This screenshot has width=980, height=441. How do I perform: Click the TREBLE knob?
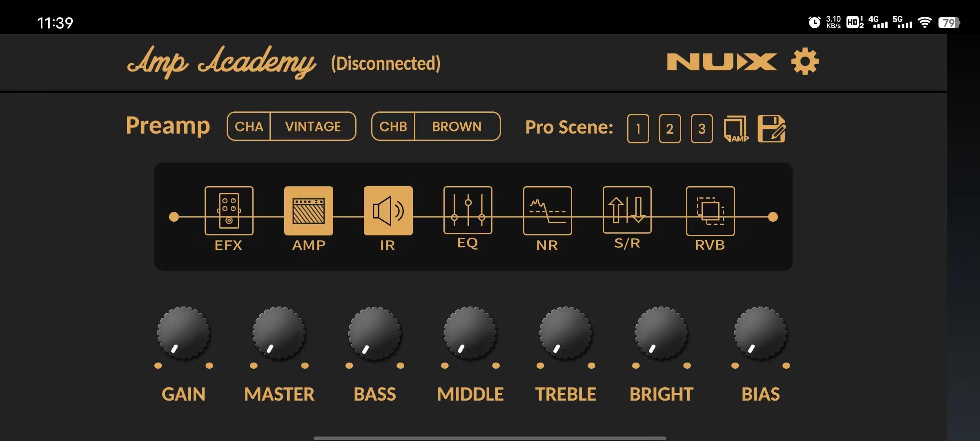pos(566,333)
